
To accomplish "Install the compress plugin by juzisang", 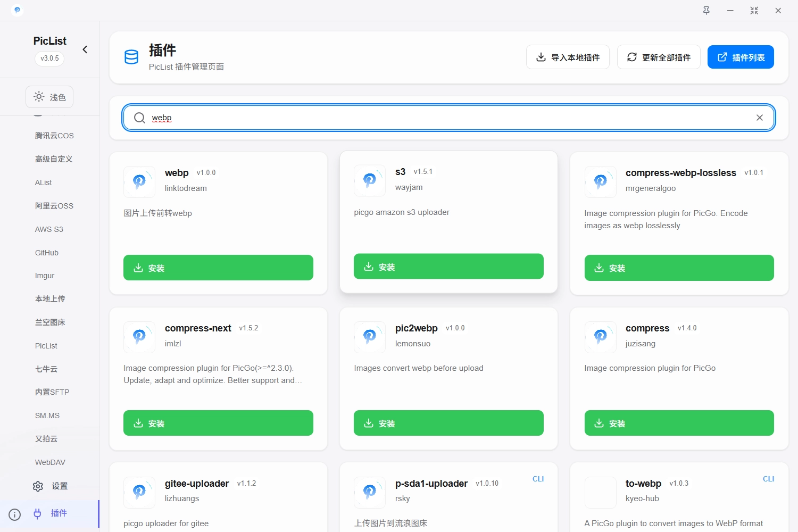I will click(x=679, y=423).
